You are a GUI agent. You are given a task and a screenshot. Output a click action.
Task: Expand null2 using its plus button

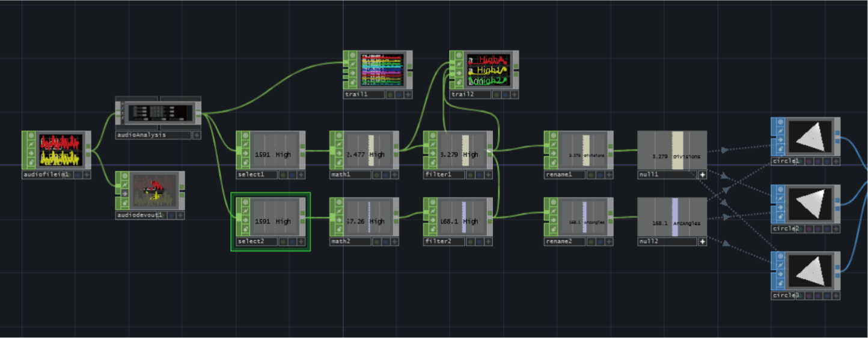pos(702,241)
